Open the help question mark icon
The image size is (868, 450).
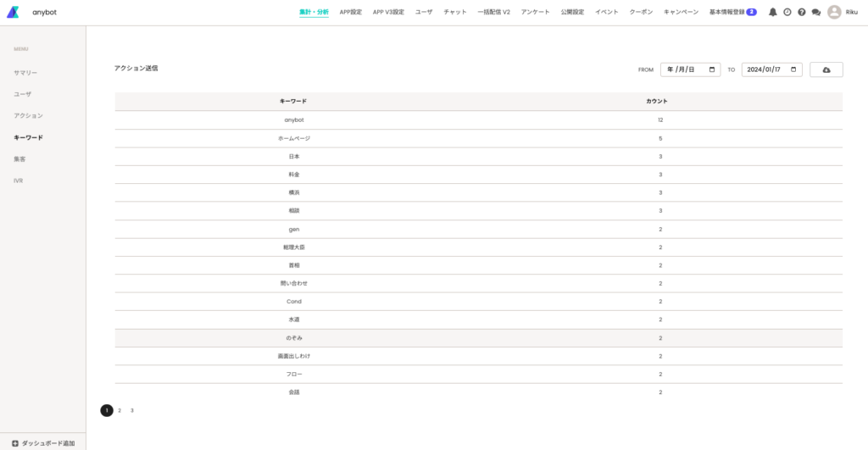click(801, 12)
